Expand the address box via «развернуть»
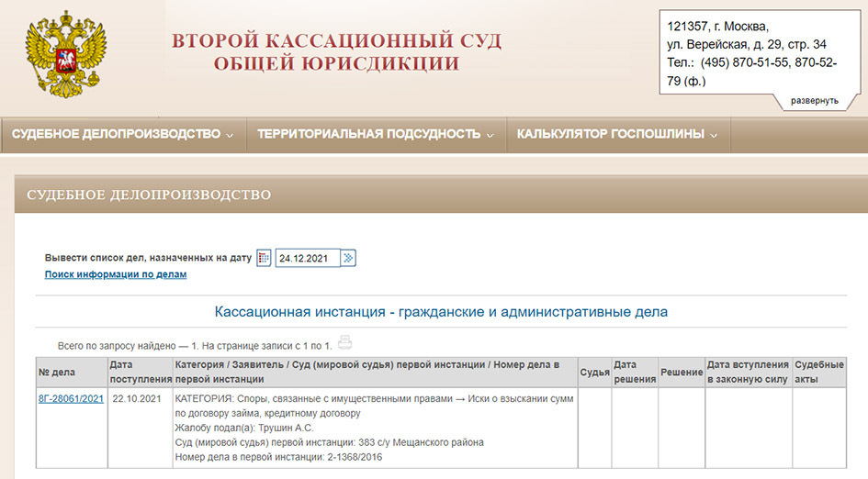Image resolution: width=868 pixels, height=479 pixels. tap(814, 100)
